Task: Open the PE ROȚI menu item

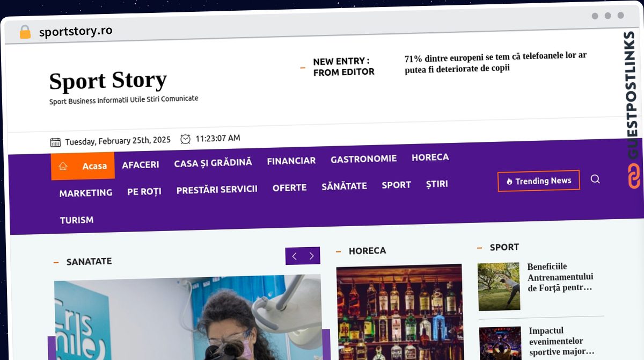Action: (x=144, y=191)
